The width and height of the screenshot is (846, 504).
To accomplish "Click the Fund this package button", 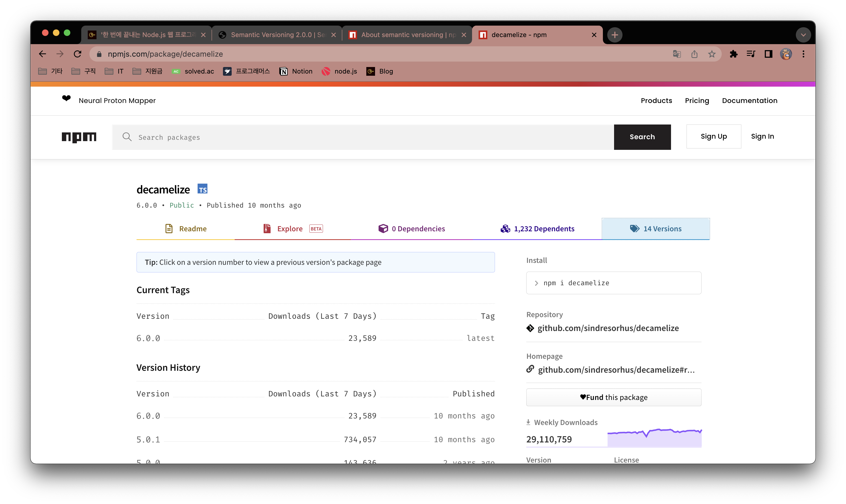I will (x=613, y=397).
